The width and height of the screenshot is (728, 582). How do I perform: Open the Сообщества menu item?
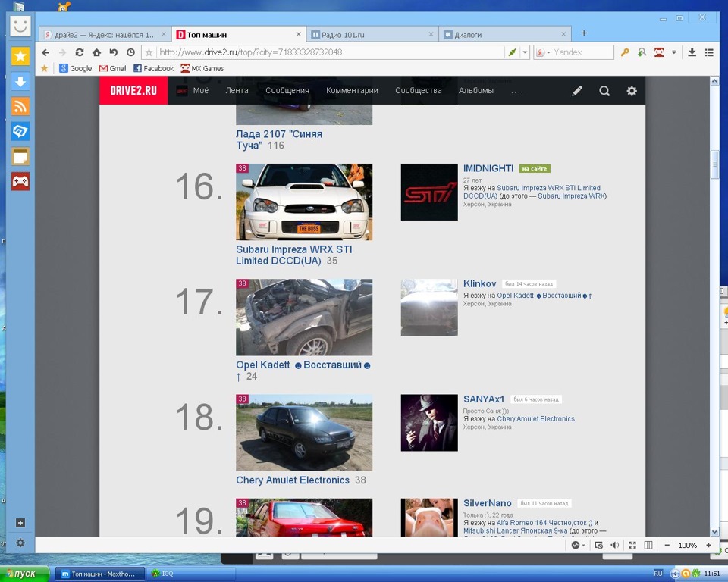419,90
